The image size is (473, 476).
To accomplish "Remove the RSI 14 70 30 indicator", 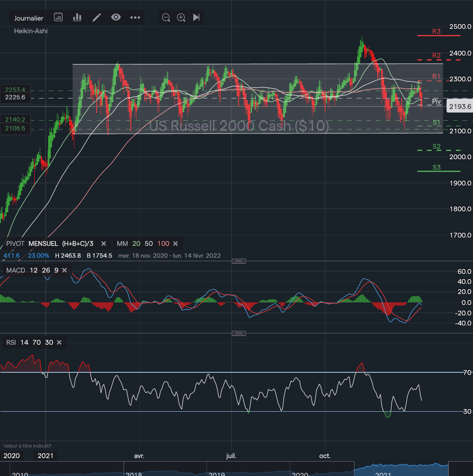I will tap(59, 343).
